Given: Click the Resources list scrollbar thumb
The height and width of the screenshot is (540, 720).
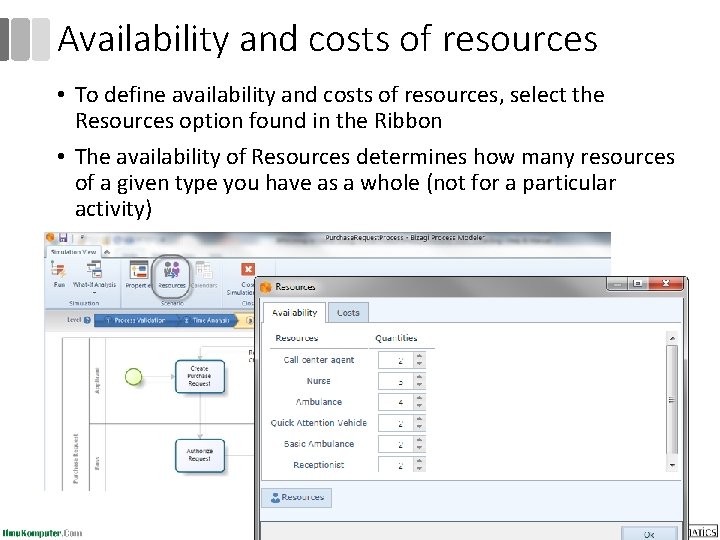Looking at the screenshot, I should [672, 399].
